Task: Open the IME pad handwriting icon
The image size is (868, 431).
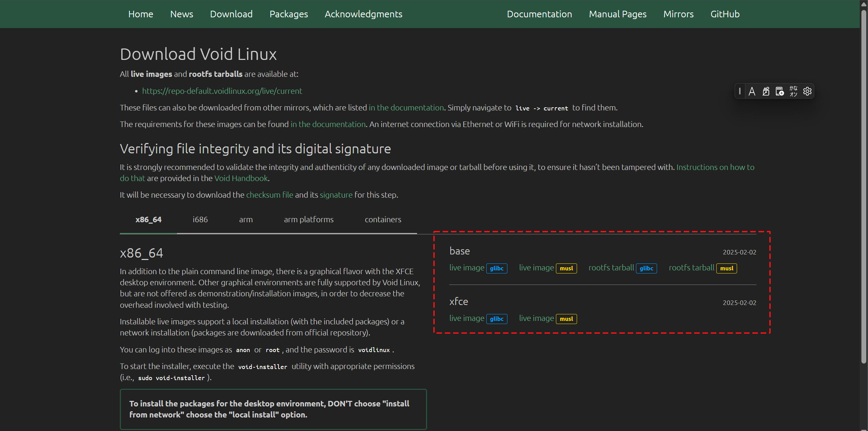Action: (766, 91)
